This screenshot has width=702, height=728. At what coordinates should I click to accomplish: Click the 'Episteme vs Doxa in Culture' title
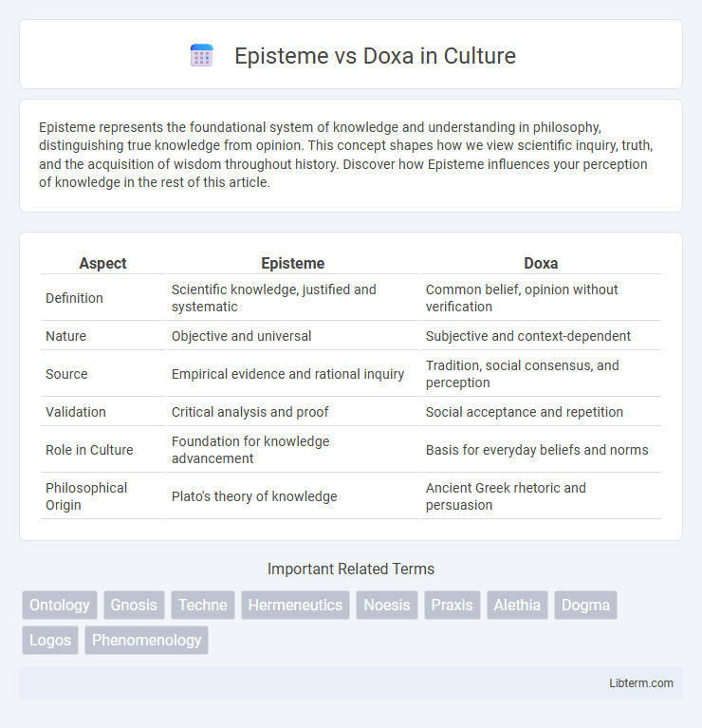tap(375, 56)
